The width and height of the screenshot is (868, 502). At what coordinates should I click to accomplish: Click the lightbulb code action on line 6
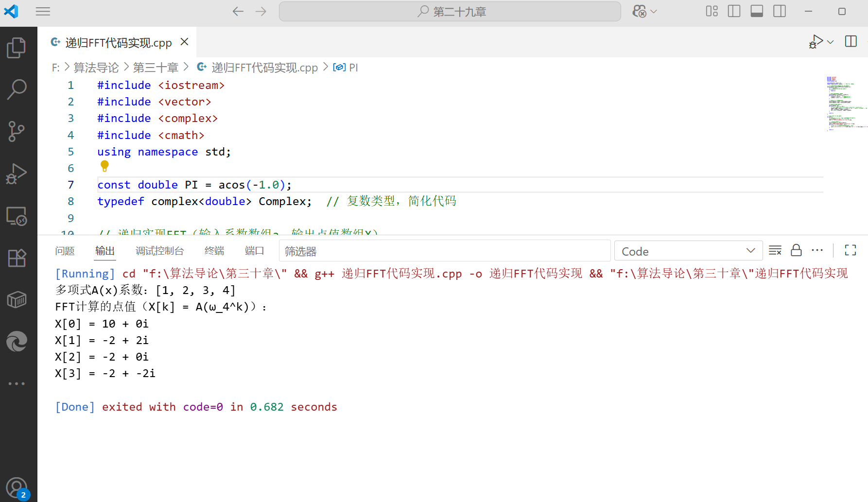click(x=104, y=166)
